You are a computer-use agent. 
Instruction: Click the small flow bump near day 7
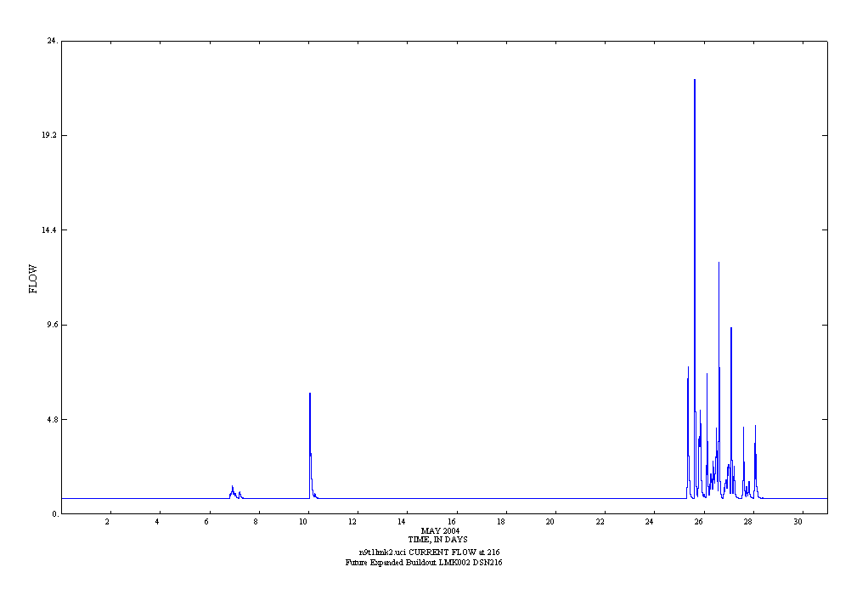(x=232, y=489)
